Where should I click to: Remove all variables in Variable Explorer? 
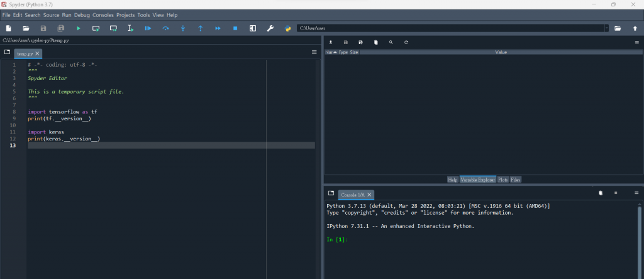[376, 42]
